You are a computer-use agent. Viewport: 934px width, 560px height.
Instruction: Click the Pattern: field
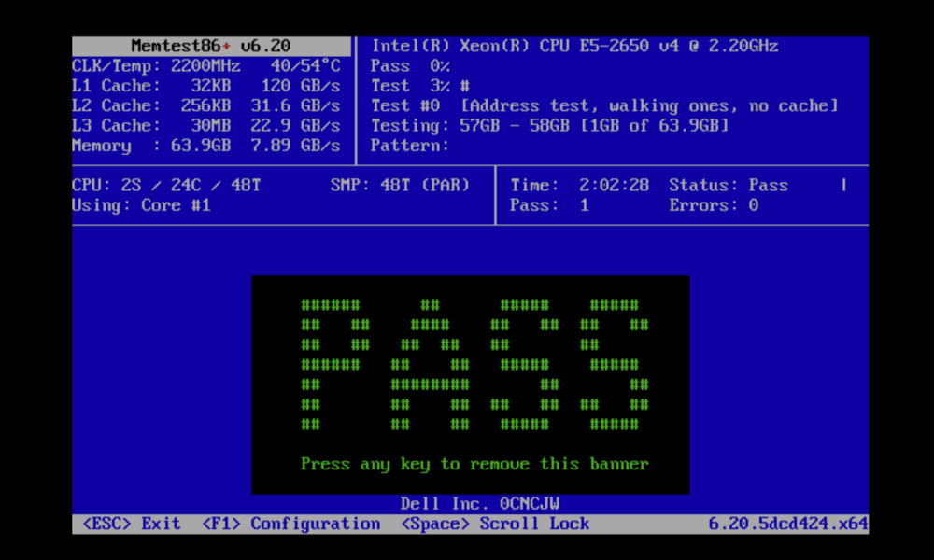click(x=410, y=146)
